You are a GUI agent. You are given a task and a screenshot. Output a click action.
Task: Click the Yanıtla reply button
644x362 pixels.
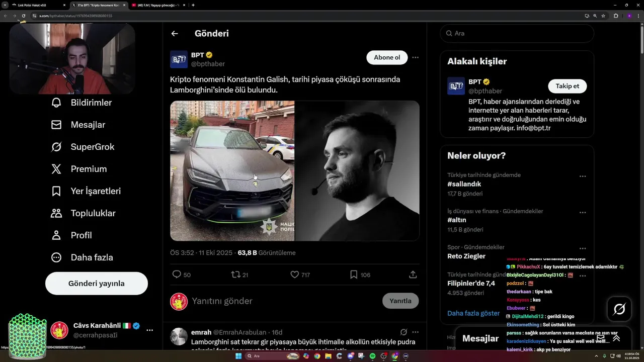click(400, 301)
